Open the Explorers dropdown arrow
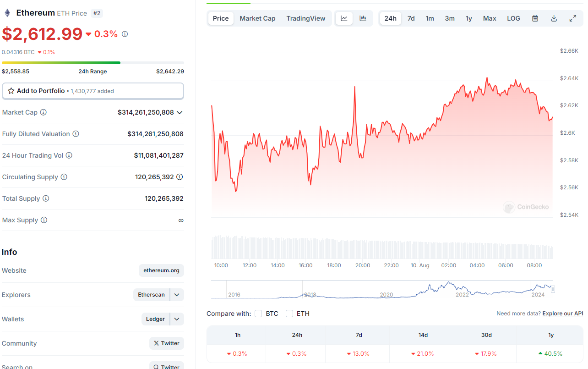 (x=177, y=295)
